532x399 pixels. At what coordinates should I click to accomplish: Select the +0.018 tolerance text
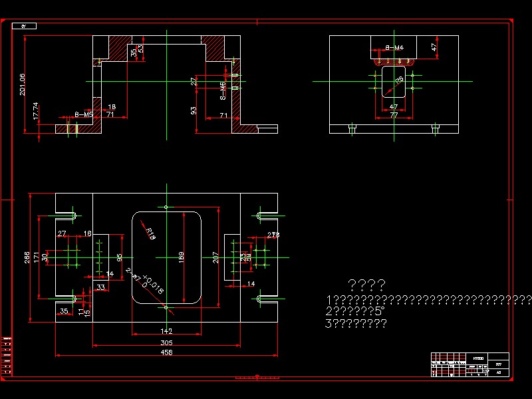point(154,284)
